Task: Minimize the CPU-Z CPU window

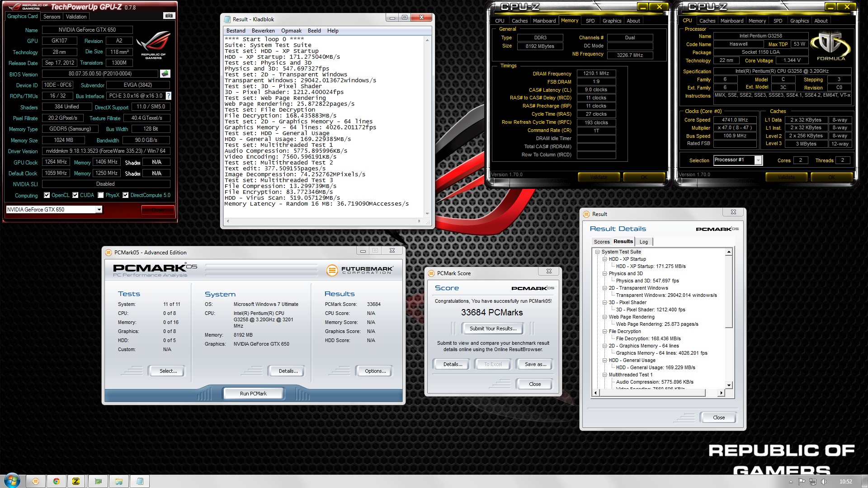Action: tap(830, 7)
